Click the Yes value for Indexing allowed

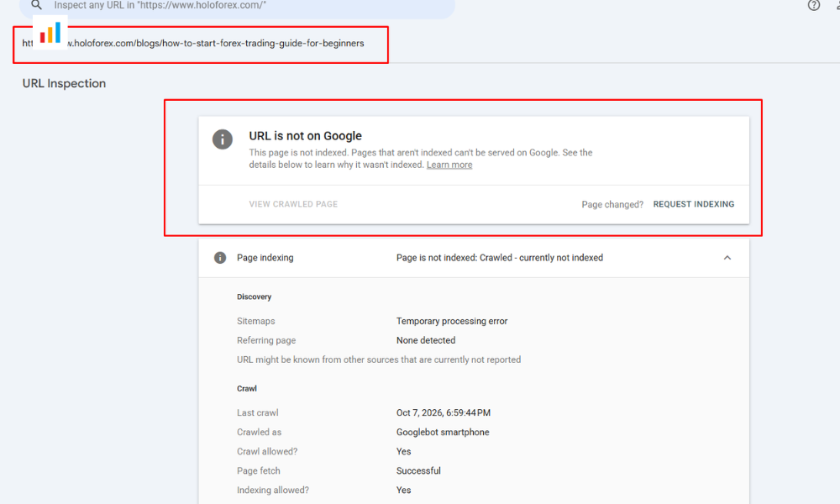(x=403, y=490)
